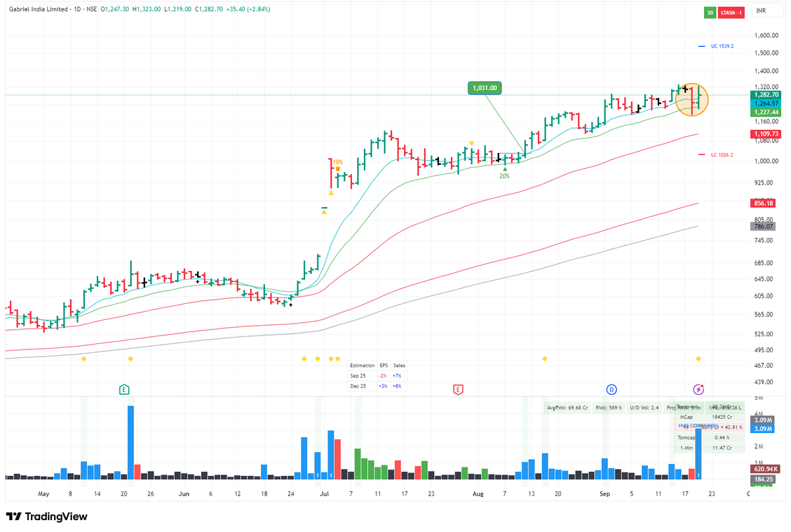
Task: Click the red 1,109.73 price tag
Action: click(765, 134)
